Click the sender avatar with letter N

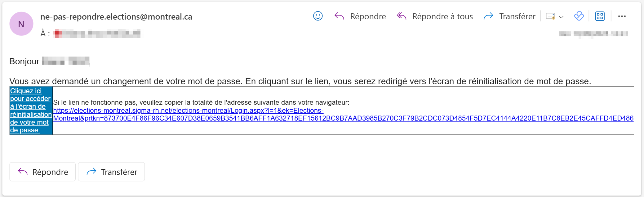click(21, 24)
